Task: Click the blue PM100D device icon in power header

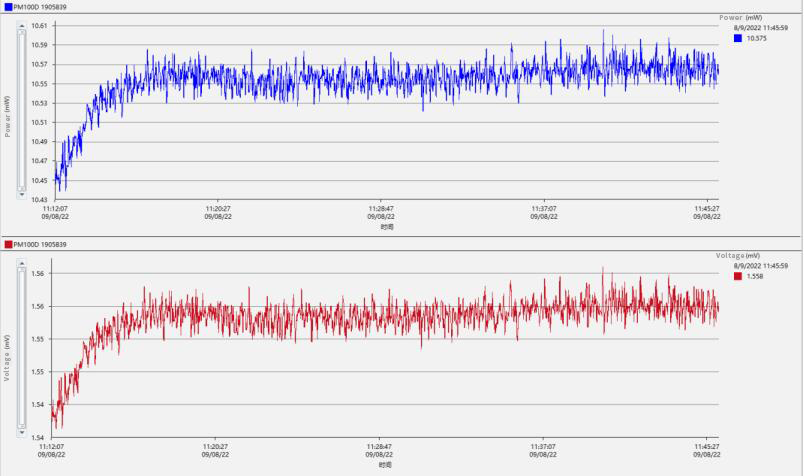Action: [x=8, y=6]
